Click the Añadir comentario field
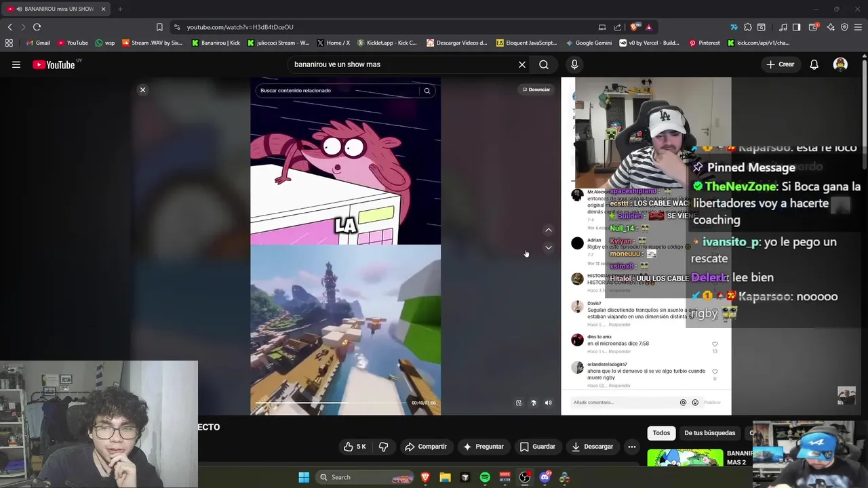Screen dimensions: 868x488 pyautogui.click(x=624, y=403)
